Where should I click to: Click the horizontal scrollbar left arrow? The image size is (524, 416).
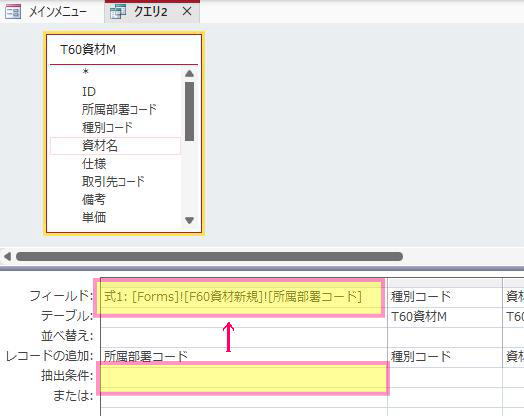[x=7, y=256]
